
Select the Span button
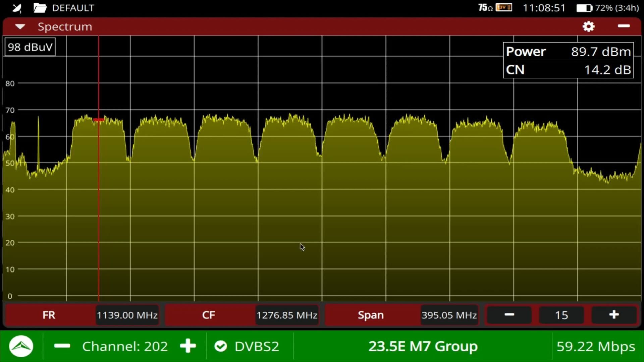click(x=371, y=315)
